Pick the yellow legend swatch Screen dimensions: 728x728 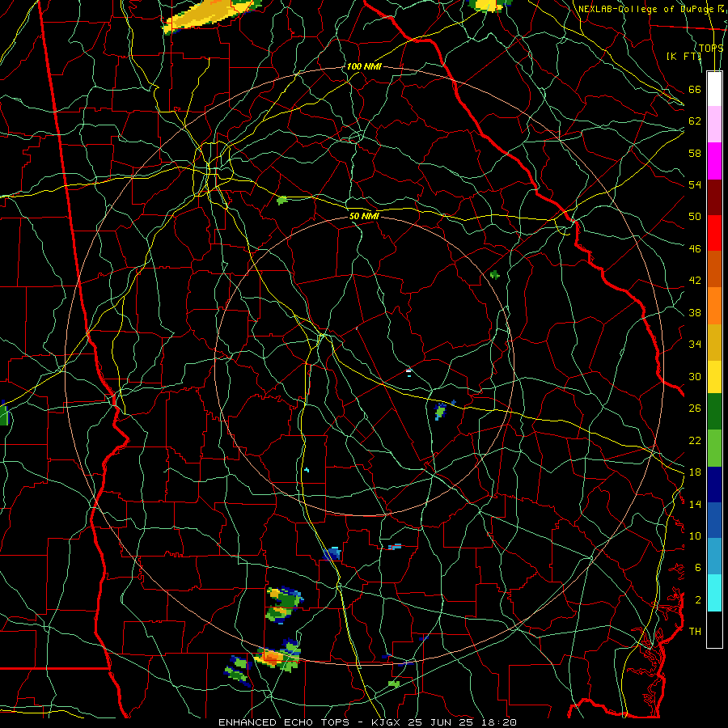point(714,376)
